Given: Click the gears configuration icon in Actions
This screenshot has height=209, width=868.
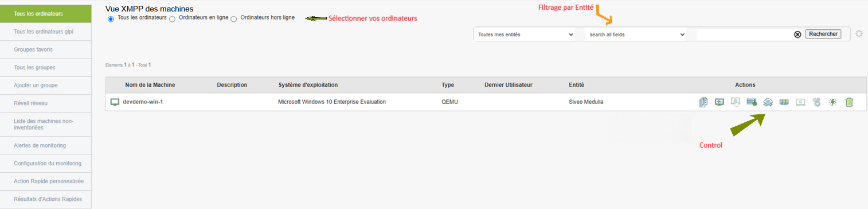Looking at the screenshot, I should (817, 102).
